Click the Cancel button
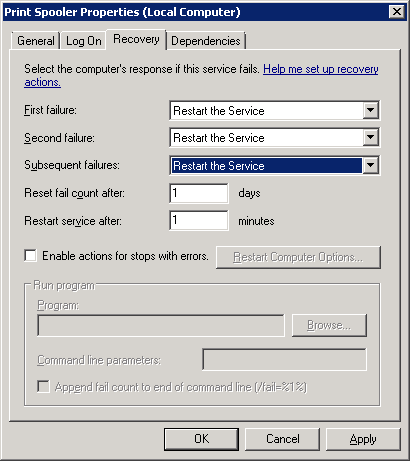The height and width of the screenshot is (461, 410). 282,439
